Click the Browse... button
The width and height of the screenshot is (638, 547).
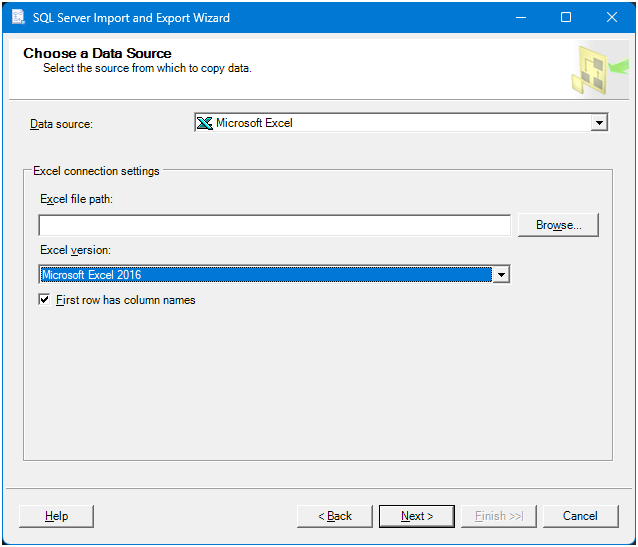[x=558, y=225]
